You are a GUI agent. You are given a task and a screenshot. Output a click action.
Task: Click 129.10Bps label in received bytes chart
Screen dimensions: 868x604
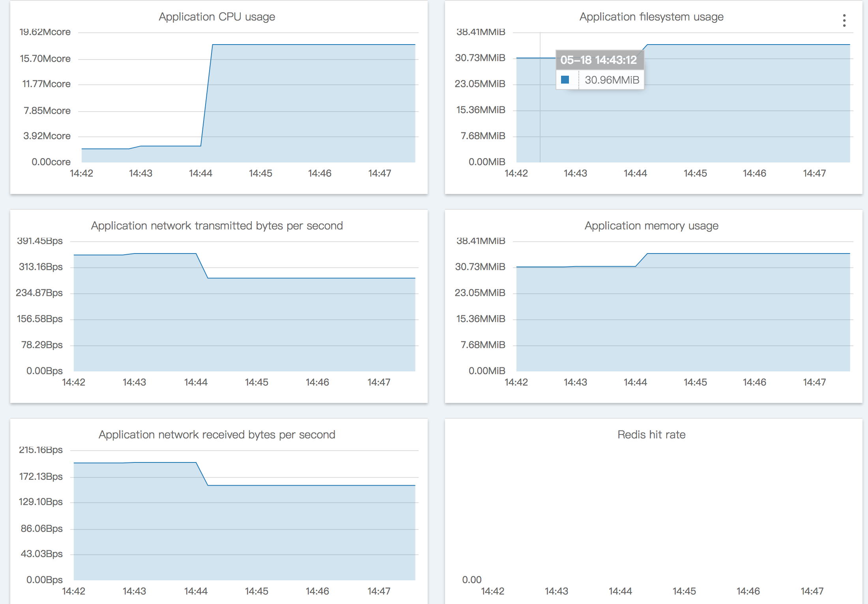(41, 502)
